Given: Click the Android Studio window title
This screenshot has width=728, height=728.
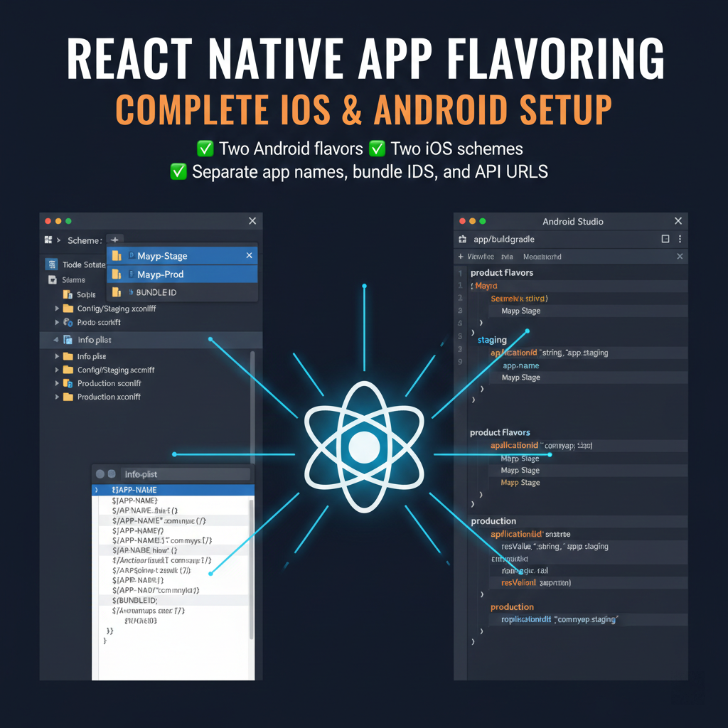Looking at the screenshot, I should click(573, 222).
